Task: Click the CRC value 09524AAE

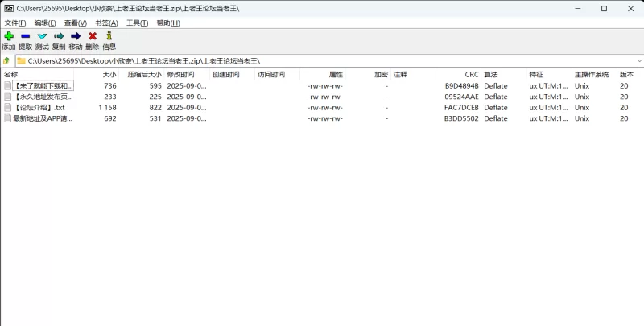Action: [461, 97]
